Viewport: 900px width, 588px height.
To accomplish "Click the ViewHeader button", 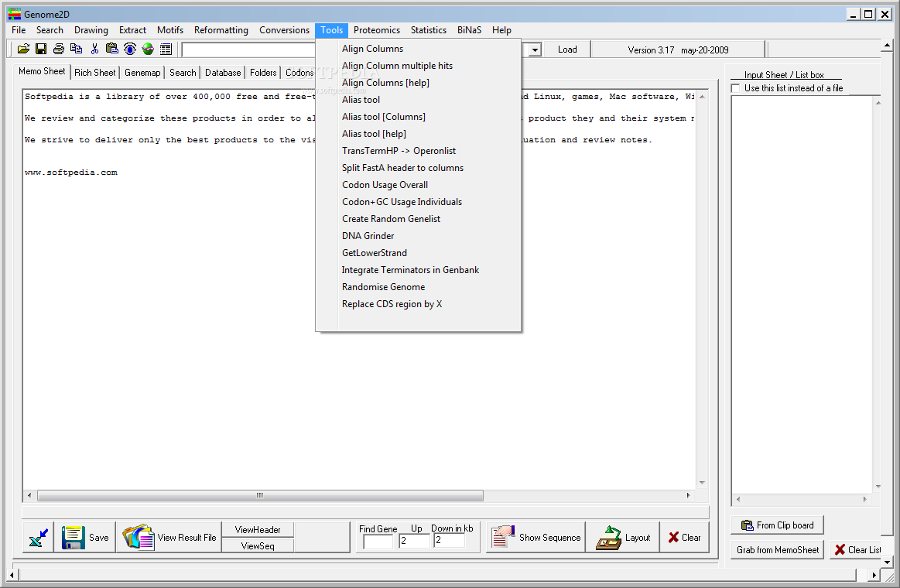I will pos(258,529).
